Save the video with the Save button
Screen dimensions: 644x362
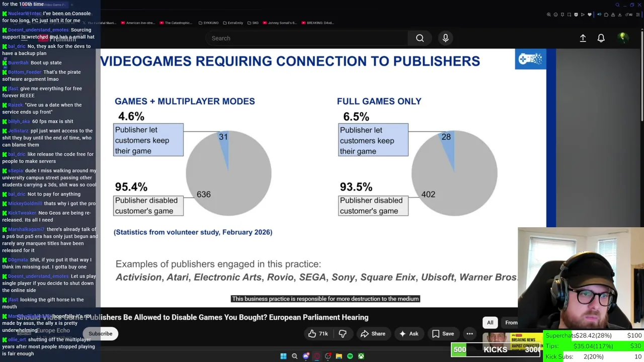point(443,333)
